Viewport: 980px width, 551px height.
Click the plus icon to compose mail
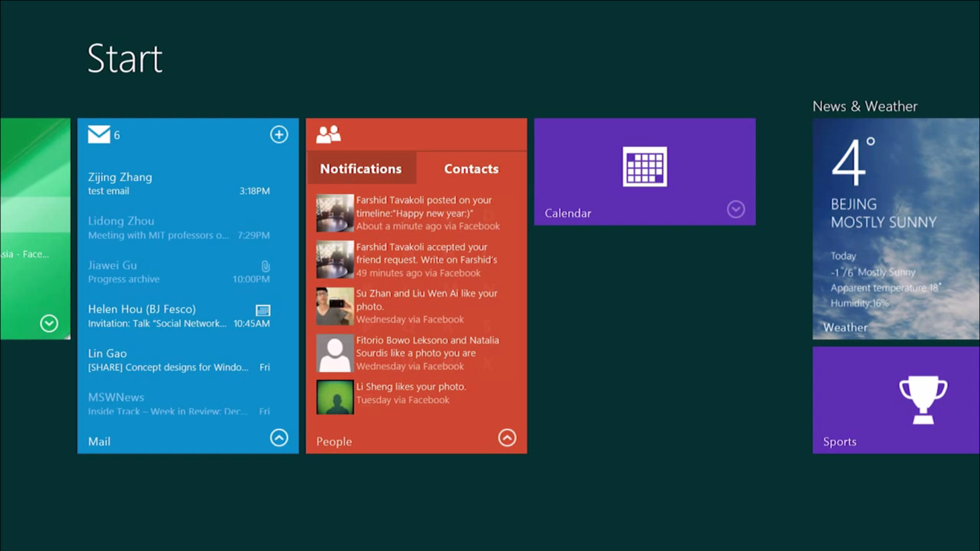(279, 135)
